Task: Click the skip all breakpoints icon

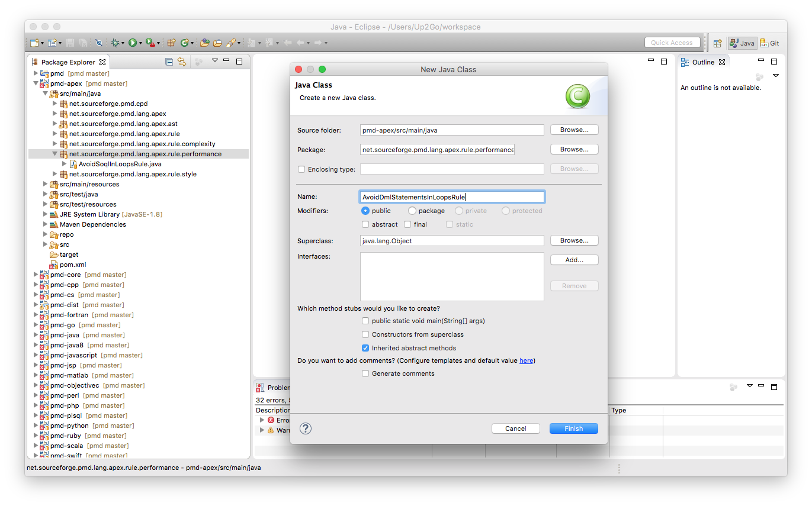Action: (99, 43)
